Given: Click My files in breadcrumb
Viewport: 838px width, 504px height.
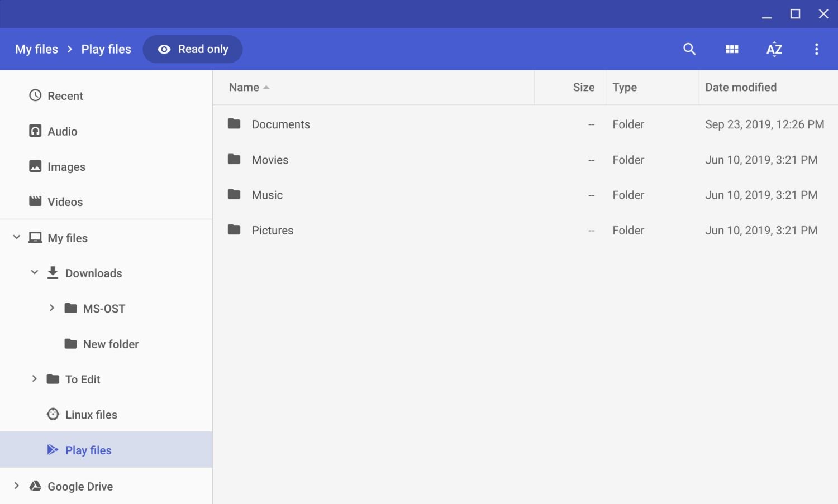Looking at the screenshot, I should click(x=36, y=49).
